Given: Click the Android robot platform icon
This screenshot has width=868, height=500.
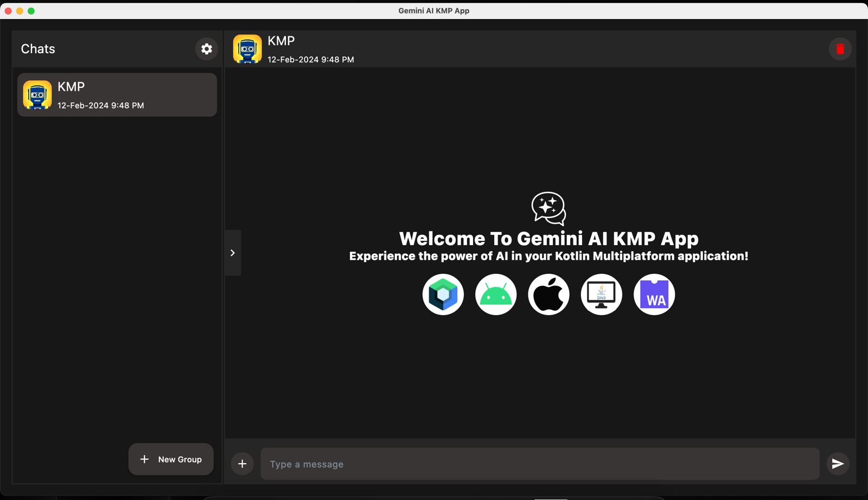Looking at the screenshot, I should coord(496,294).
